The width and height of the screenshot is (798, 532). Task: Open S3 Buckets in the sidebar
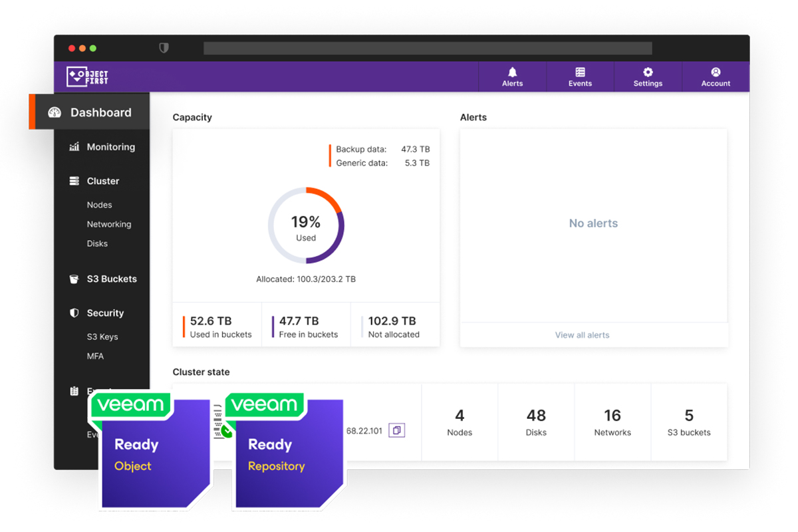coord(112,279)
